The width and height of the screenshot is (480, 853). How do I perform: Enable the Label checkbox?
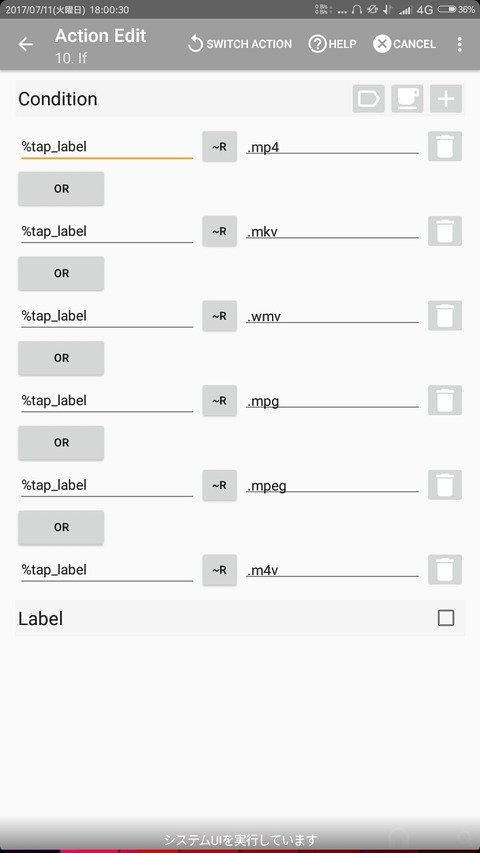point(446,618)
